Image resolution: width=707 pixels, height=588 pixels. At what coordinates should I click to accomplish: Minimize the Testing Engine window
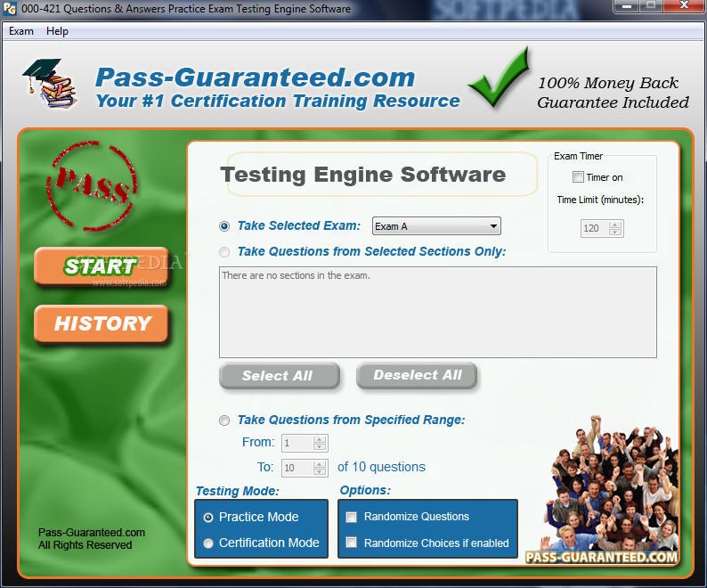pos(627,6)
